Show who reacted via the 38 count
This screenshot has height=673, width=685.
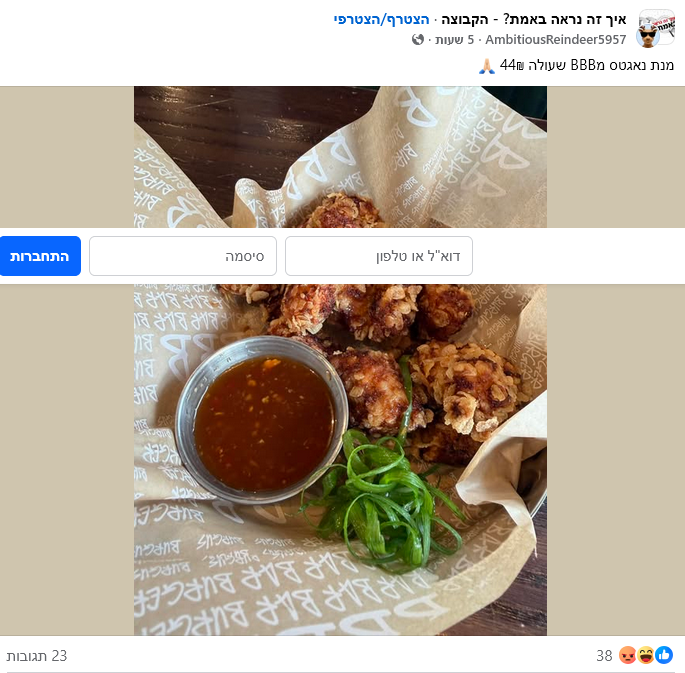click(604, 656)
